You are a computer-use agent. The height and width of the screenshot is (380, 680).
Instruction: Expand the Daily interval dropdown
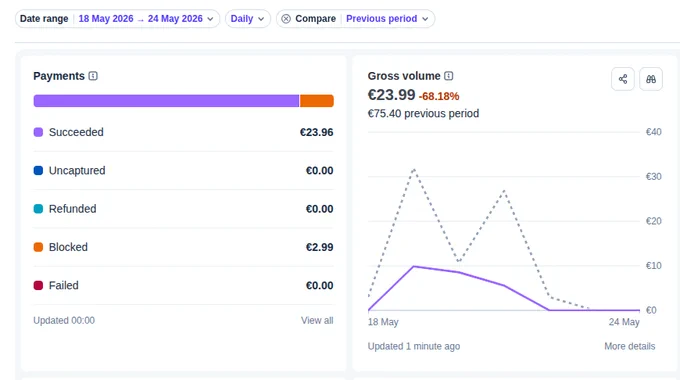point(248,19)
